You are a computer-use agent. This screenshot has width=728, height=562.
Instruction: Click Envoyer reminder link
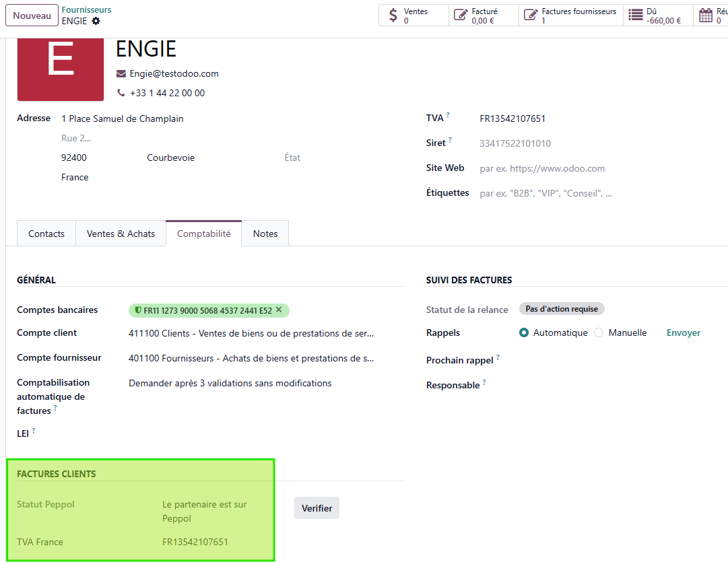684,332
